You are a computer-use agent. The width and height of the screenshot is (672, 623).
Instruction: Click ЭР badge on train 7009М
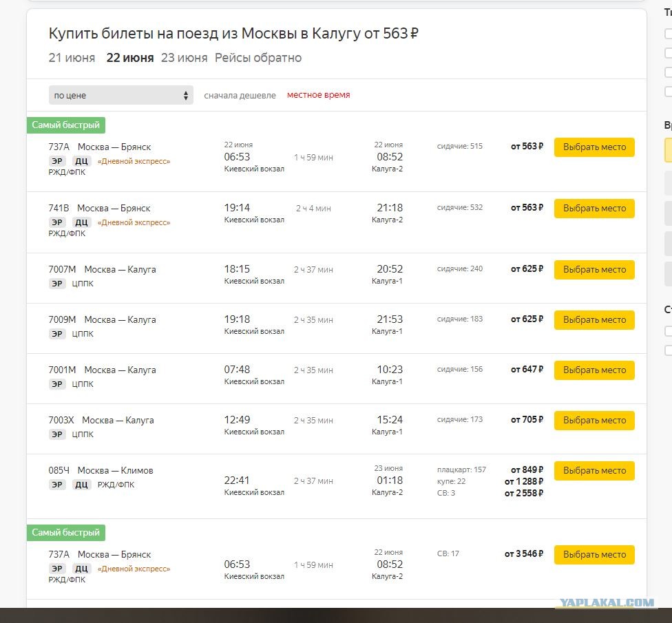coord(57,334)
